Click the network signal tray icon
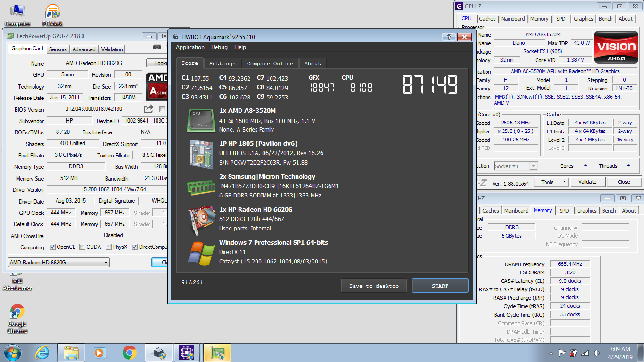This screenshot has height=362, width=644. point(585,353)
